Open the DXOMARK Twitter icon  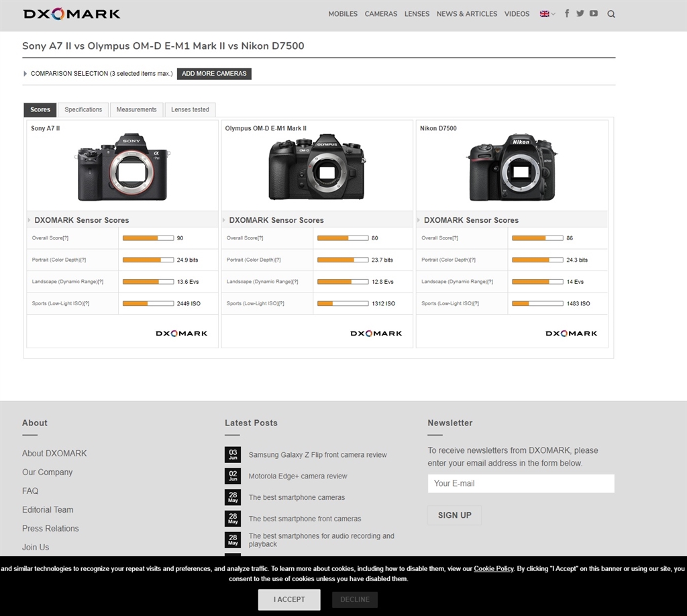coord(580,13)
